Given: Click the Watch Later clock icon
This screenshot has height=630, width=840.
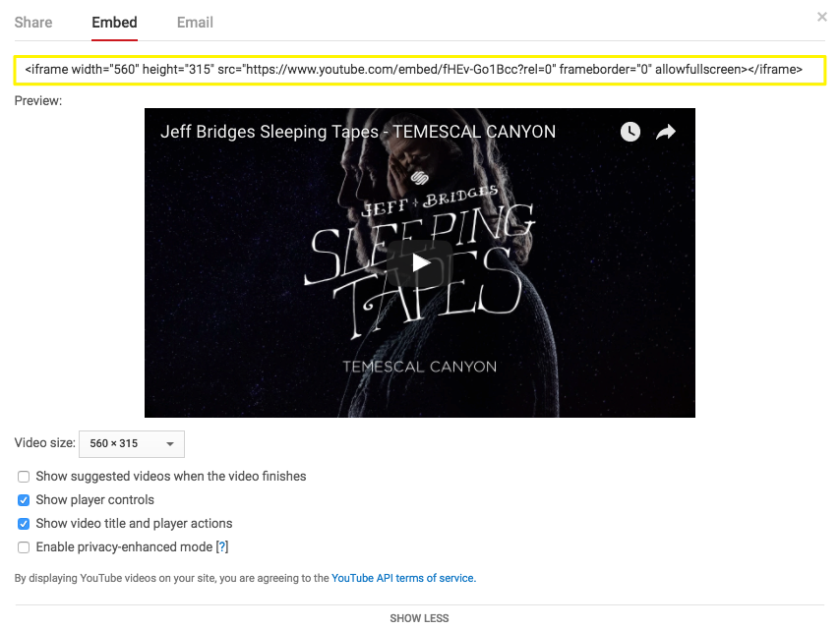Looking at the screenshot, I should (x=630, y=132).
